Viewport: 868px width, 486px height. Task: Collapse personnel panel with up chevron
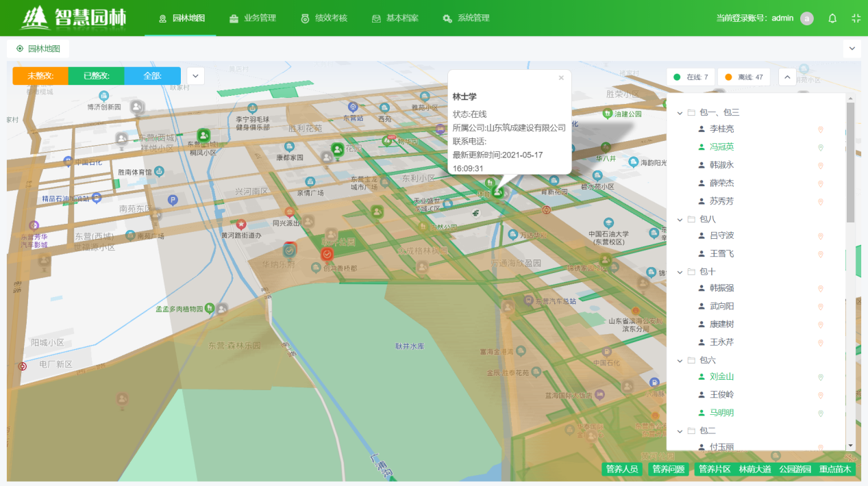coord(787,77)
